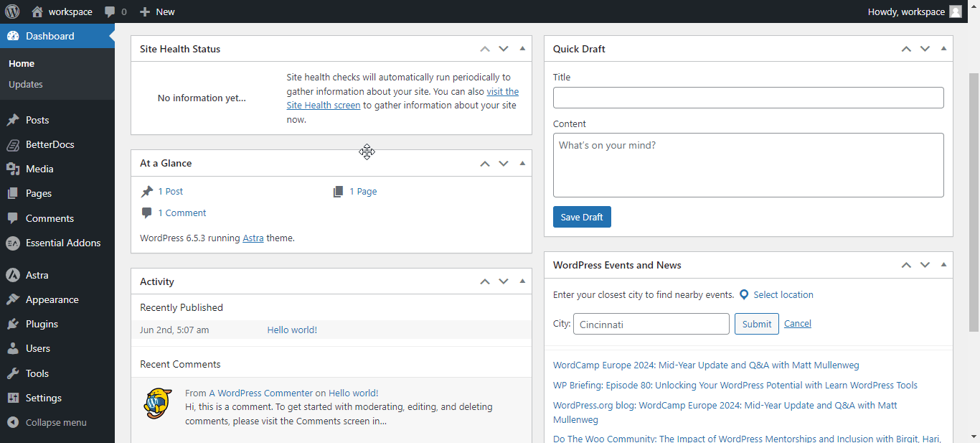Click the Astra logo icon in the sidebar
This screenshot has height=443, width=980.
(x=16, y=275)
